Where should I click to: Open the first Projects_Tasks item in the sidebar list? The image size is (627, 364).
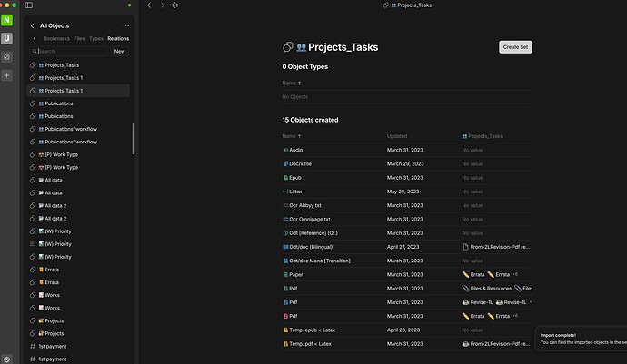[78, 65]
